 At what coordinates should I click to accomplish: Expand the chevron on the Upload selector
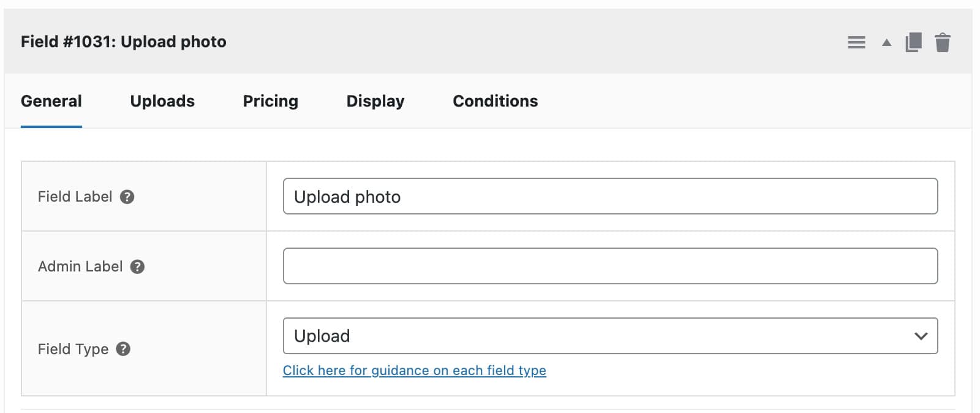(x=919, y=335)
